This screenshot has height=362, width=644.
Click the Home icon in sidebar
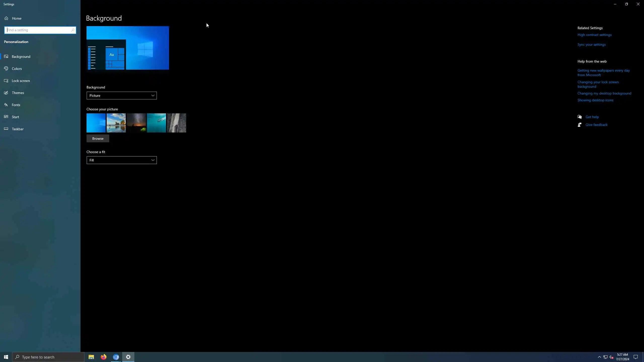pos(6,18)
